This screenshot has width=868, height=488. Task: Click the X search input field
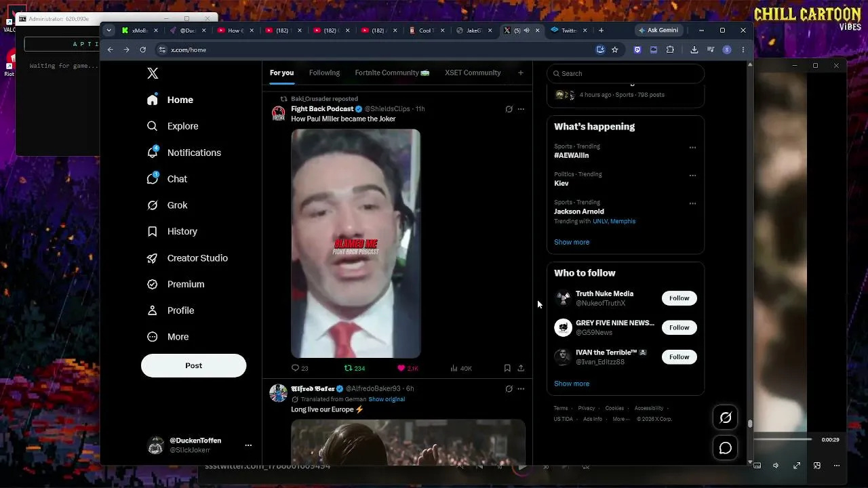click(625, 73)
